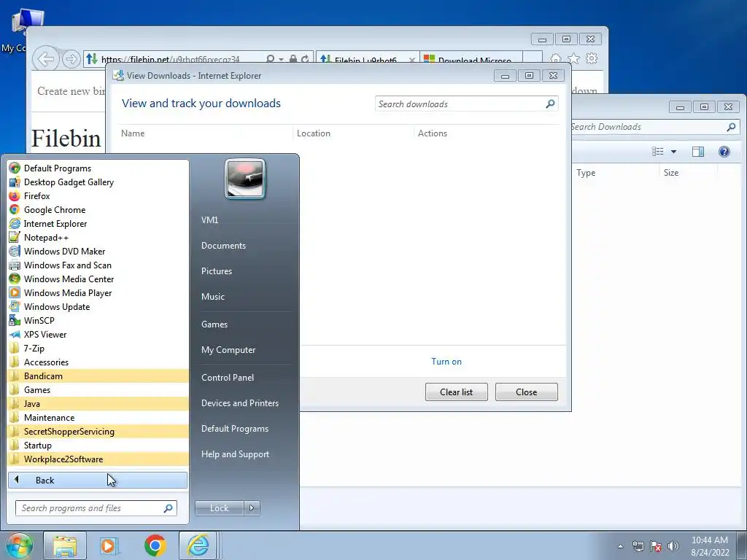Expand the SecretShopperServicing folder

tap(98, 431)
